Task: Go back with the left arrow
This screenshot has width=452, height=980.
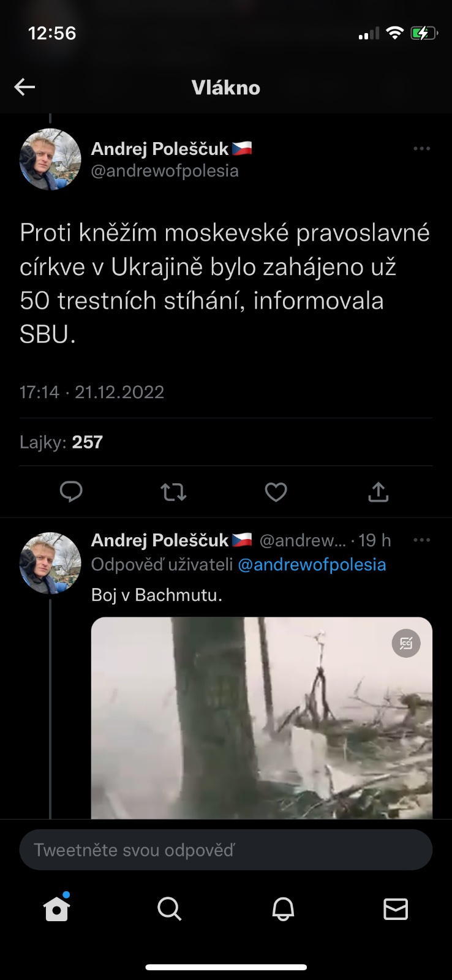Action: click(x=24, y=87)
